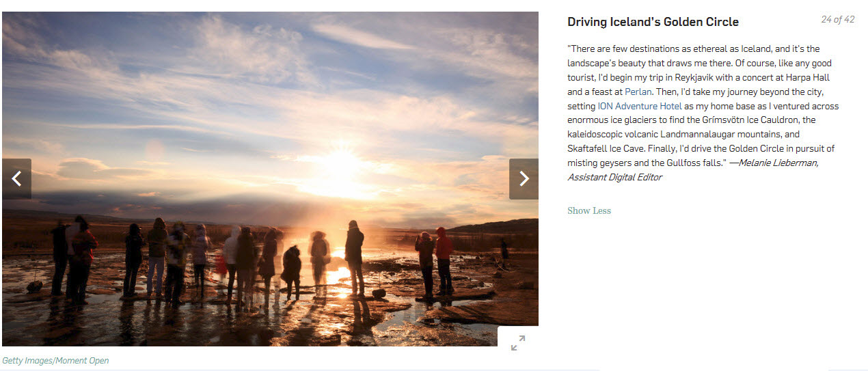Open the ION Adventure Hotel link
Viewport: 868px width, 371px height.
[x=640, y=106]
